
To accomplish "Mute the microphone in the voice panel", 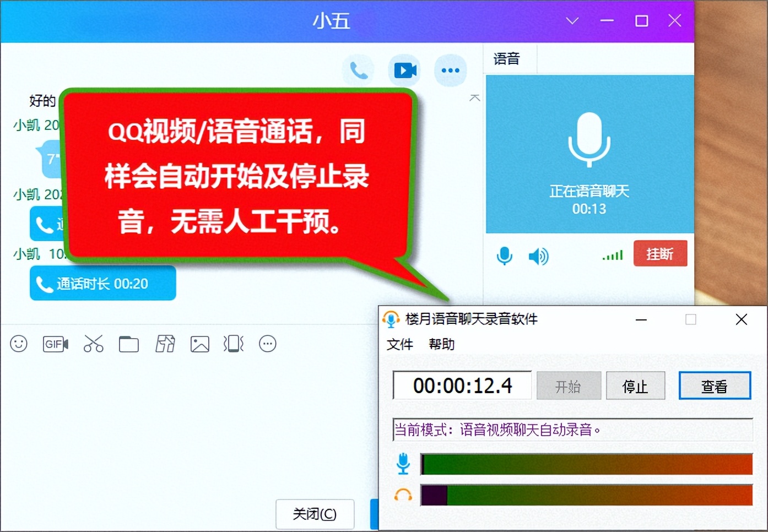I will click(504, 256).
